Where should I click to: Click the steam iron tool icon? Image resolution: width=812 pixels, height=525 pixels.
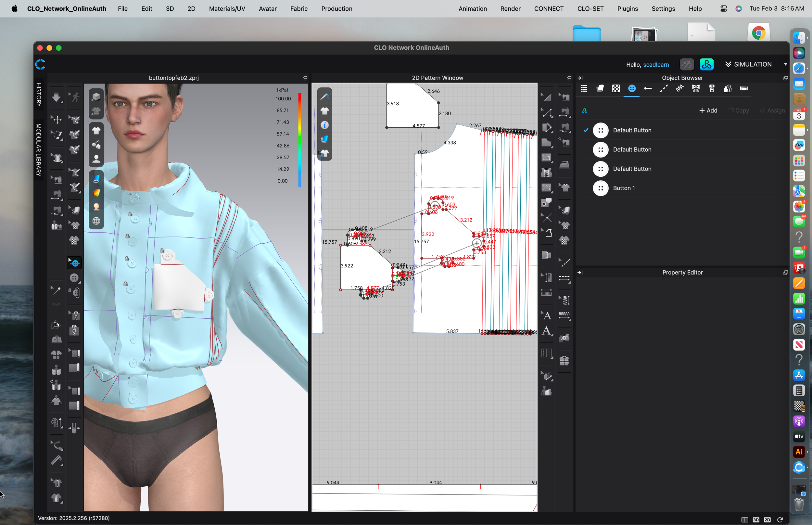click(564, 165)
